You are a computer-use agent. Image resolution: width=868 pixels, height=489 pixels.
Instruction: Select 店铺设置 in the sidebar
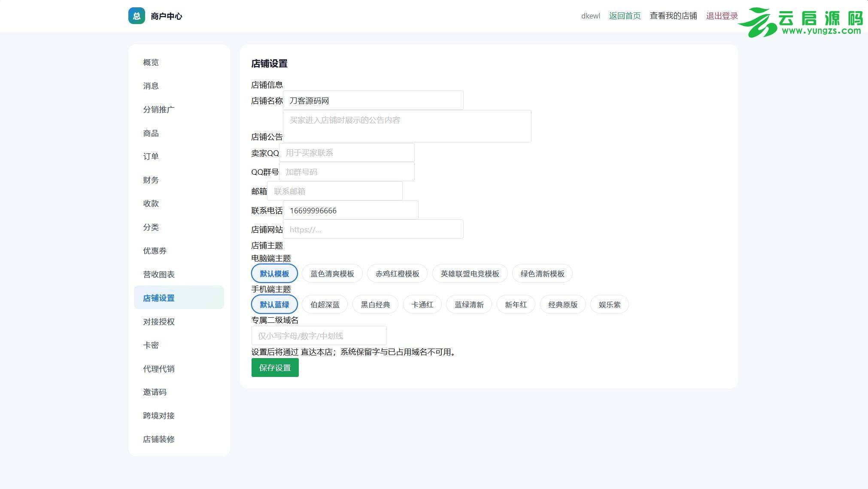point(179,298)
